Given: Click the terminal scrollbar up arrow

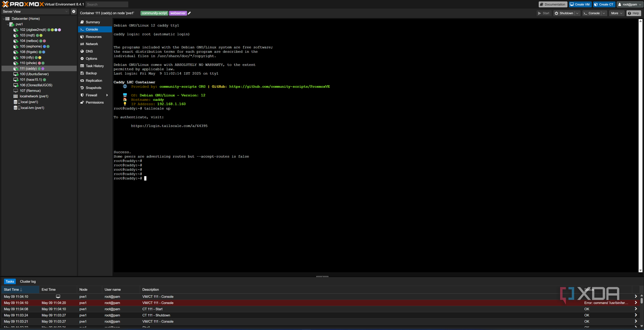Looking at the screenshot, I should pos(640,21).
